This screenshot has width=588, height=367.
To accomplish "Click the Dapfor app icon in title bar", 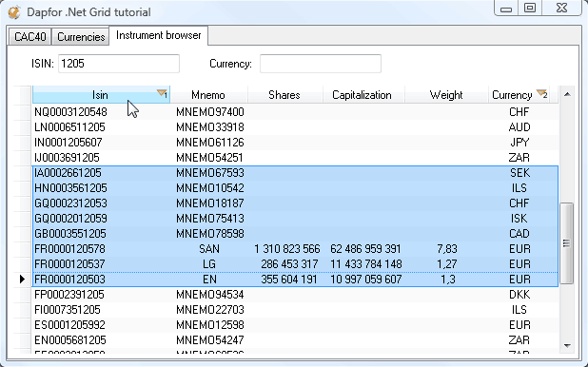I will [x=14, y=12].
